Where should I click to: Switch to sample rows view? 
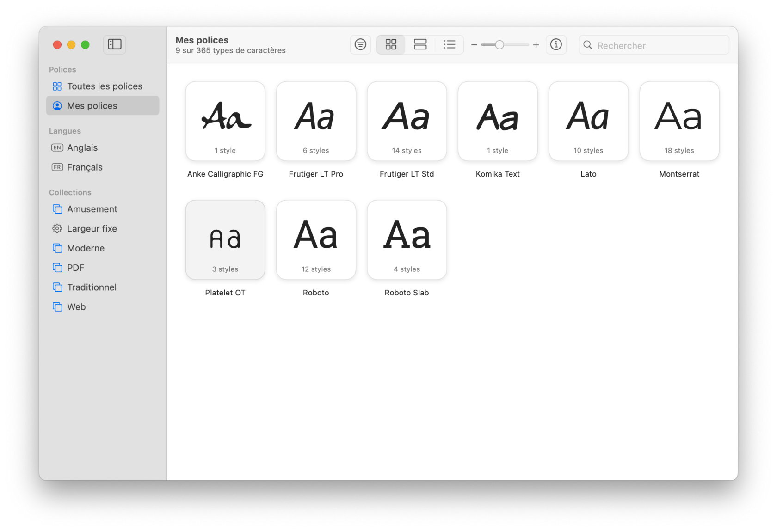point(420,44)
